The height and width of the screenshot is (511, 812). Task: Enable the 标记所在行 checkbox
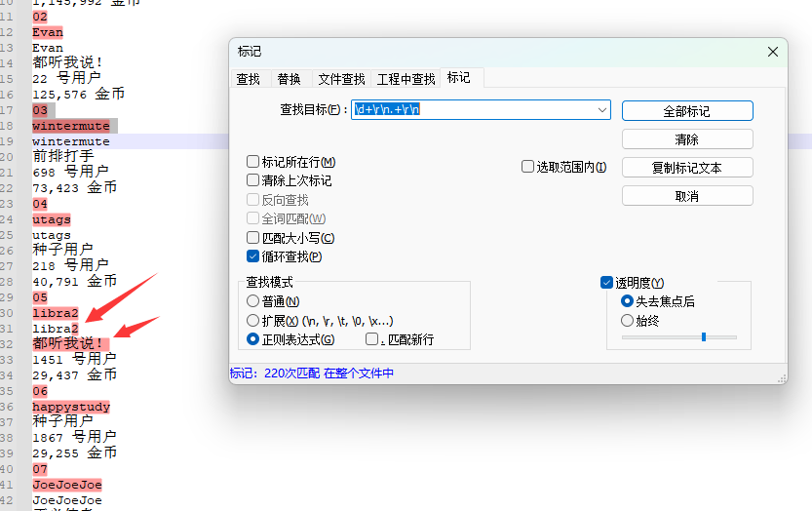[253, 162]
